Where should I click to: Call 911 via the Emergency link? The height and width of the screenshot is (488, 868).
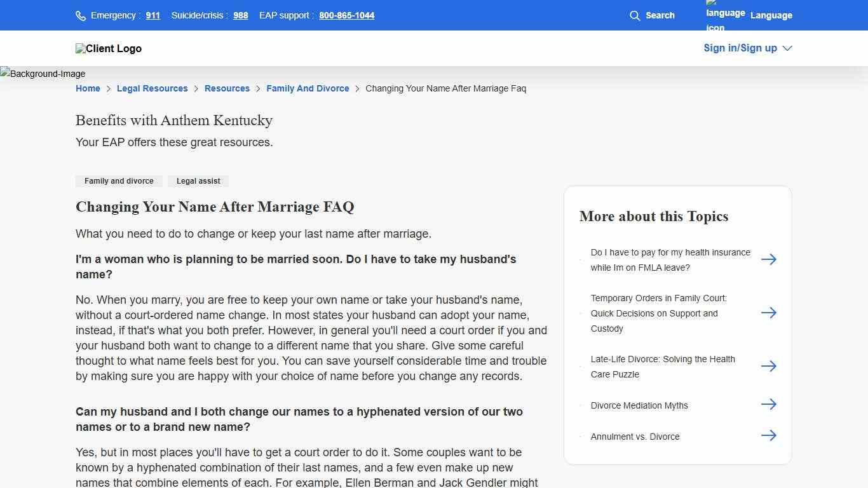153,15
